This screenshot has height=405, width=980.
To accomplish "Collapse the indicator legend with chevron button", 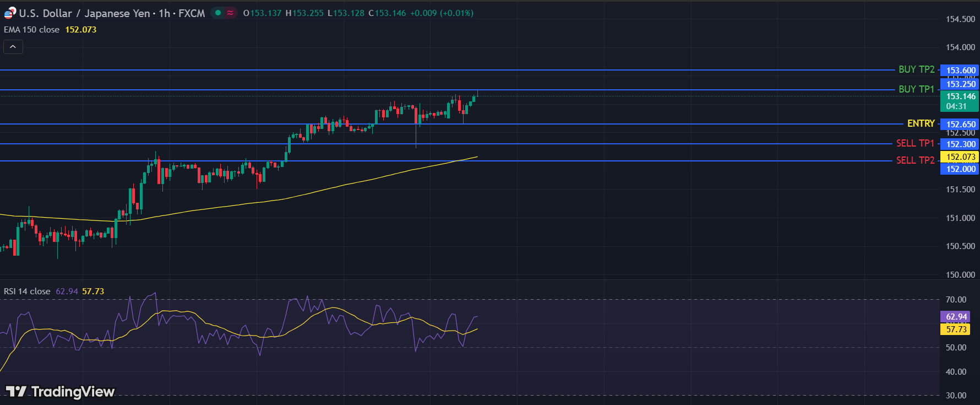I will pos(13,47).
